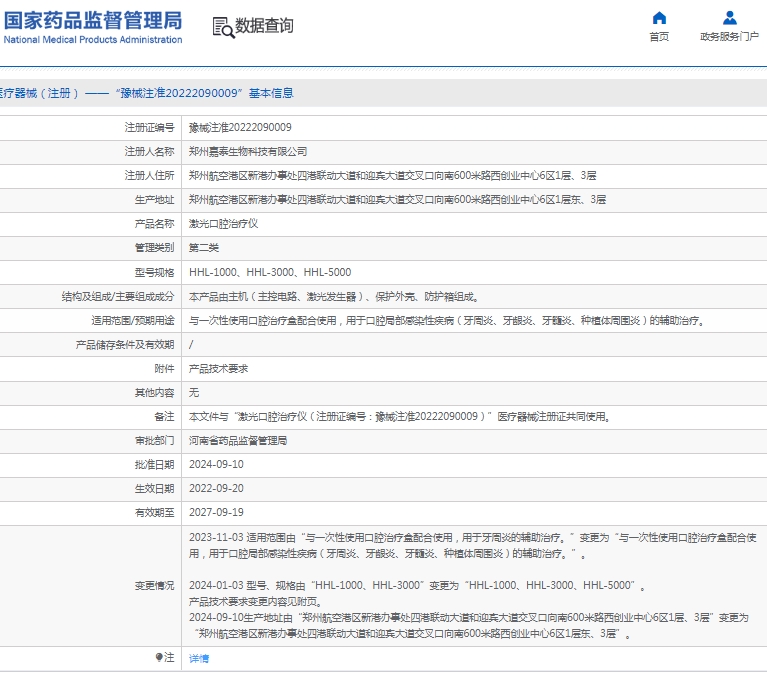Click the 管理类别 value 第二类
This screenshot has width=767, height=675.
pyautogui.click(x=204, y=247)
